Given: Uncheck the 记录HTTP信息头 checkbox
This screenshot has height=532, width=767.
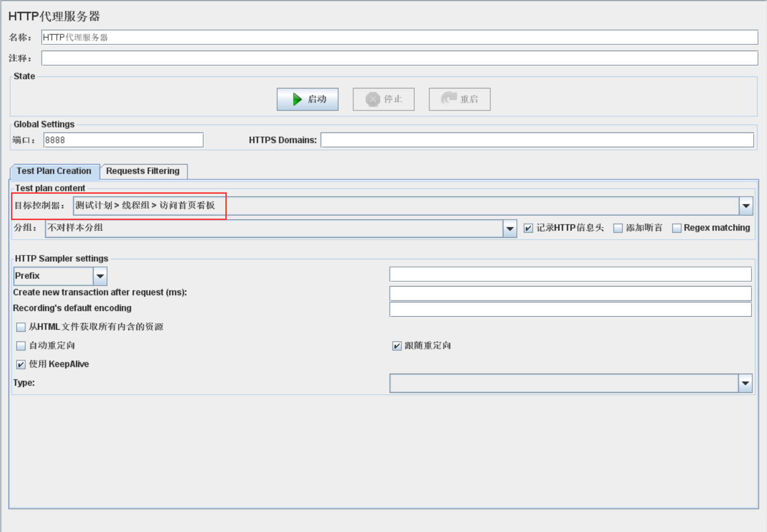Looking at the screenshot, I should tap(529, 228).
